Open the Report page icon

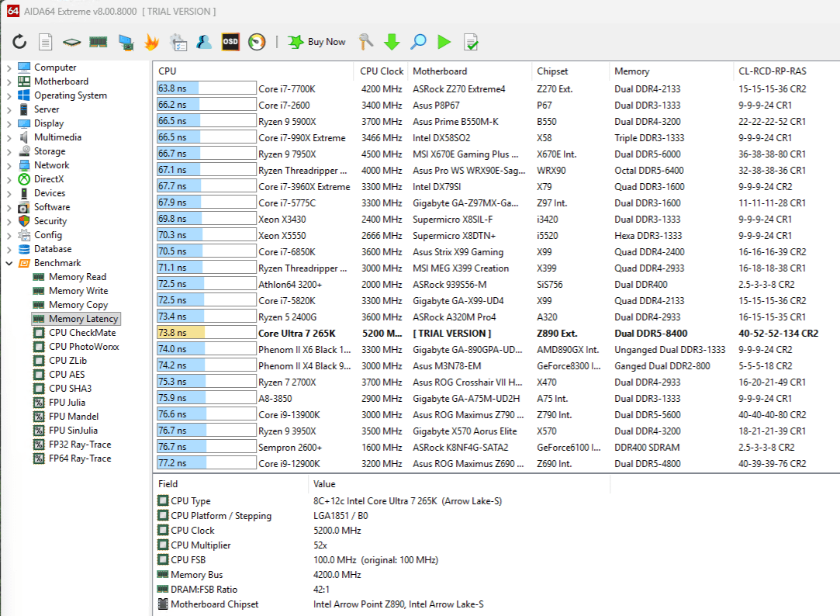(x=46, y=42)
